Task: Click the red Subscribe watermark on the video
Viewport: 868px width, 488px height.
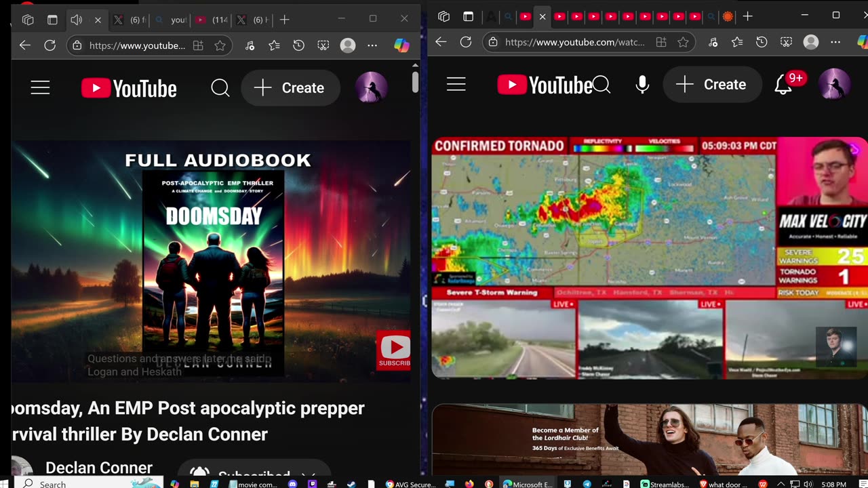Action: [394, 350]
